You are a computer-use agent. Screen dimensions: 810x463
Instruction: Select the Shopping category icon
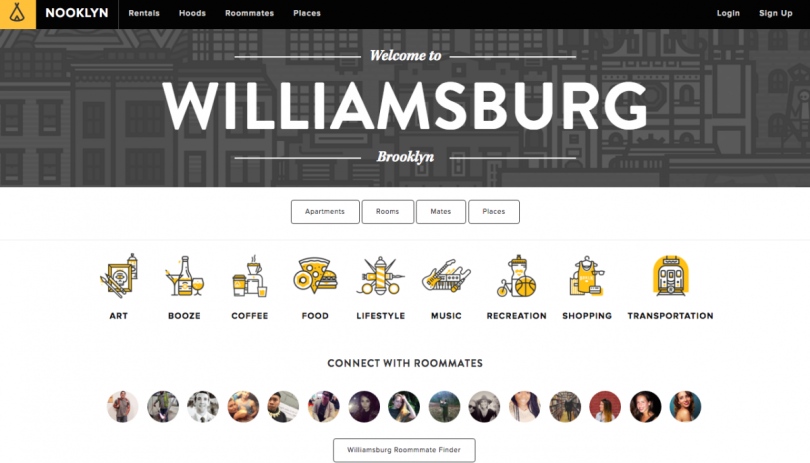tap(587, 276)
